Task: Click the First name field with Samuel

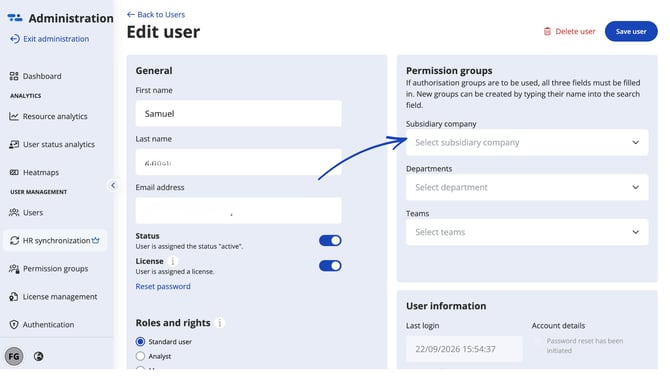Action: 238,114
